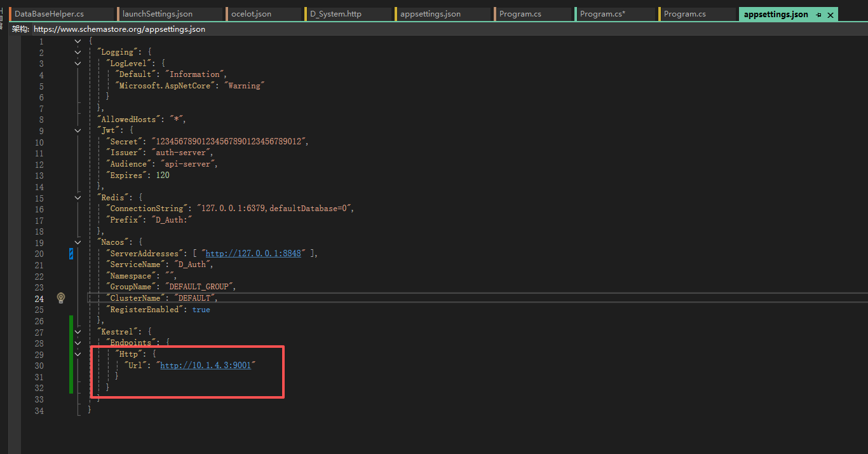Collapse the "LogLevel" block
The width and height of the screenshot is (868, 454).
[78, 64]
